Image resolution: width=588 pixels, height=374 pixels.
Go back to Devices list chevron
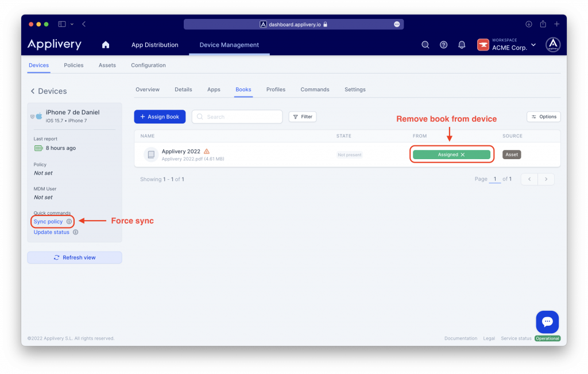click(33, 91)
